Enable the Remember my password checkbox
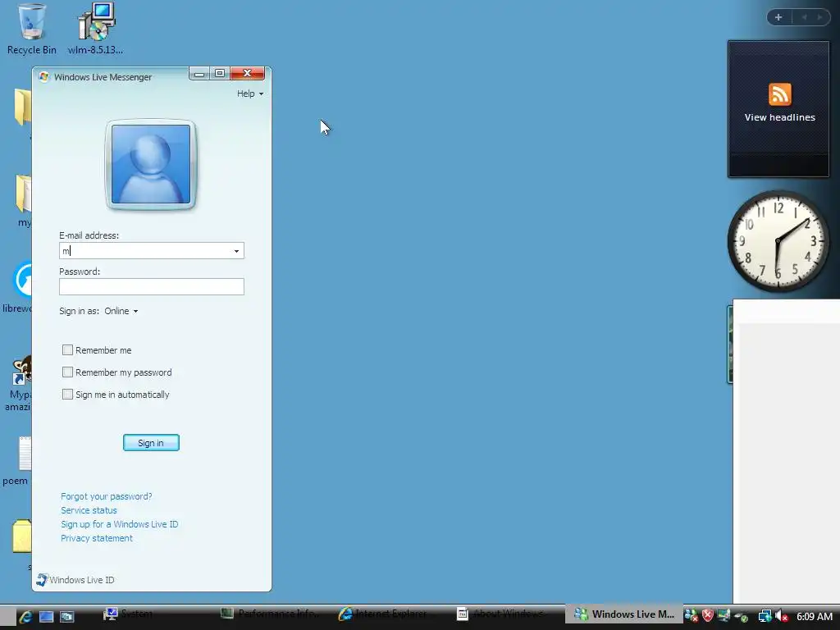840x630 pixels. point(67,372)
